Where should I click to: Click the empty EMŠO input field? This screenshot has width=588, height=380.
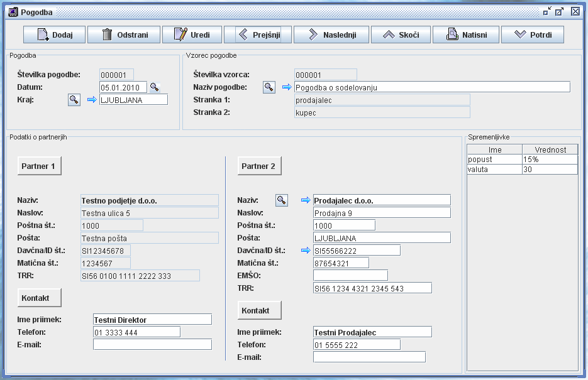[350, 275]
